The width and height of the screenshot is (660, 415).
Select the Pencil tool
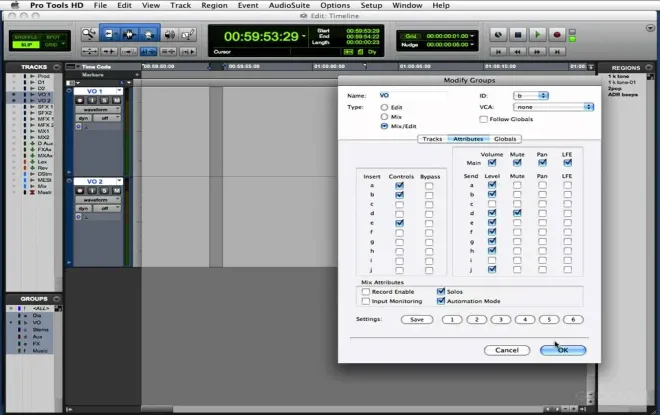click(188, 35)
